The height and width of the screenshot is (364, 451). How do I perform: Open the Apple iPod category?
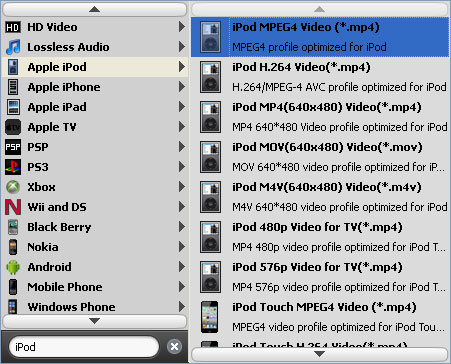tap(95, 67)
